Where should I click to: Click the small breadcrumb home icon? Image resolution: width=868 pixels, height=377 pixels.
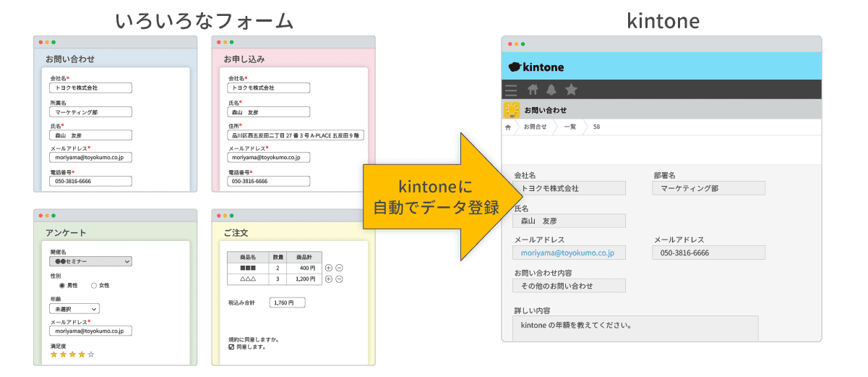508,127
